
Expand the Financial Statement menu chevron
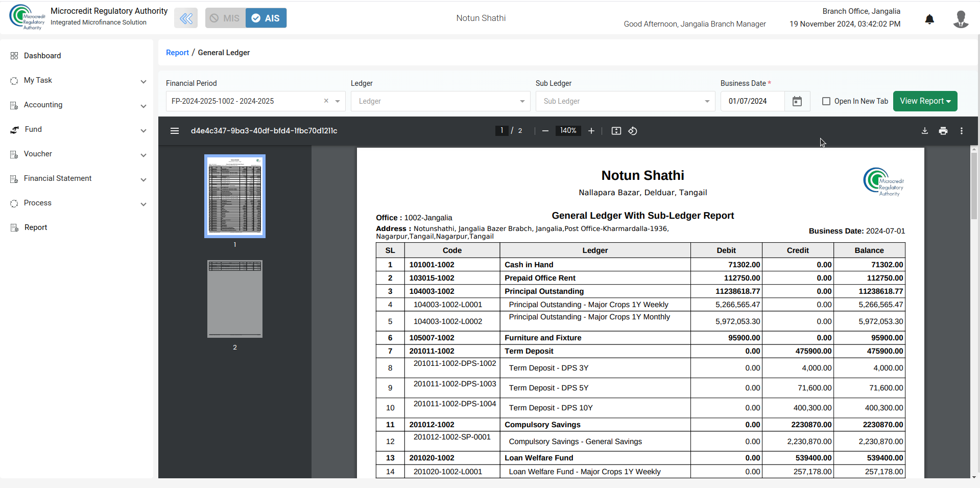tap(144, 180)
